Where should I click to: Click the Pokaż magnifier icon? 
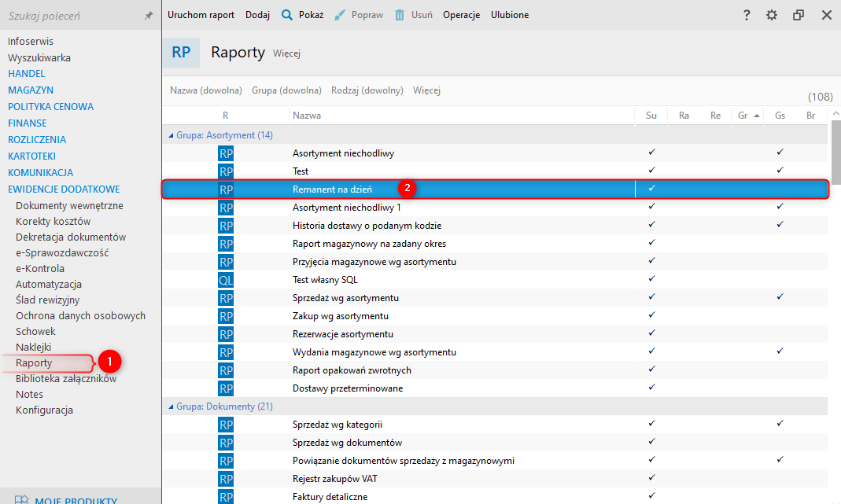pyautogui.click(x=287, y=15)
